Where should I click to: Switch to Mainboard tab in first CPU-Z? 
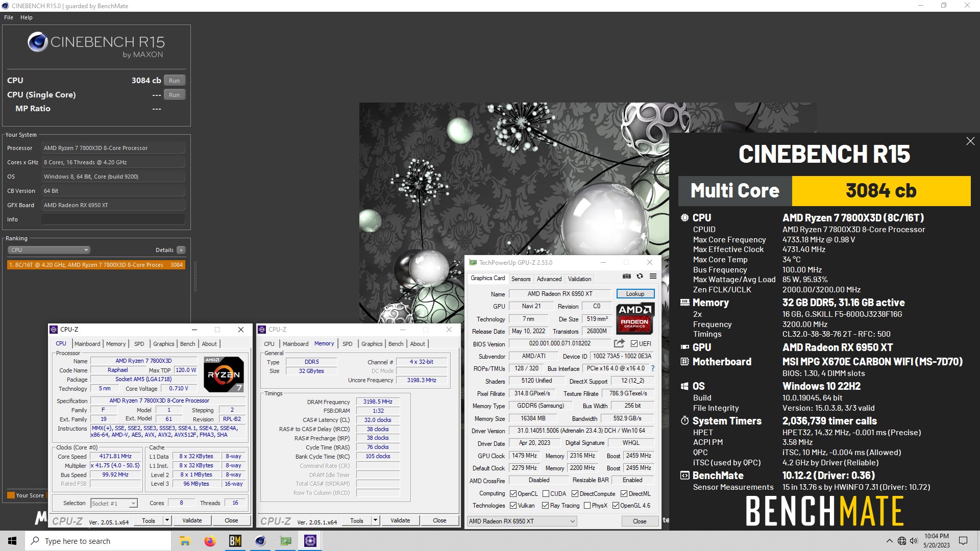pos(87,344)
